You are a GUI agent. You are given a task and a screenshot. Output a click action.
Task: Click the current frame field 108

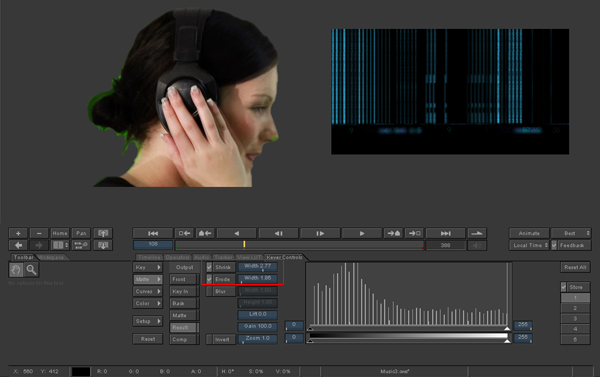pos(153,245)
